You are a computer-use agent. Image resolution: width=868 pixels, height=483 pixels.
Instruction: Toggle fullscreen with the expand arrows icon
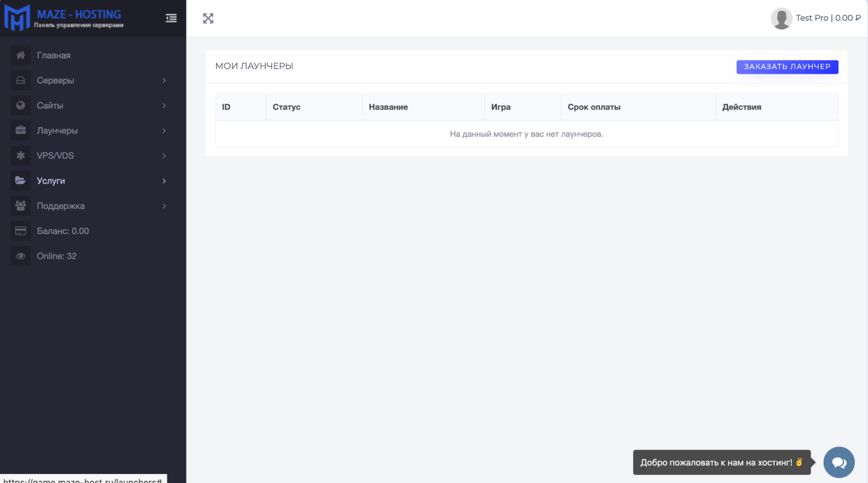point(208,18)
